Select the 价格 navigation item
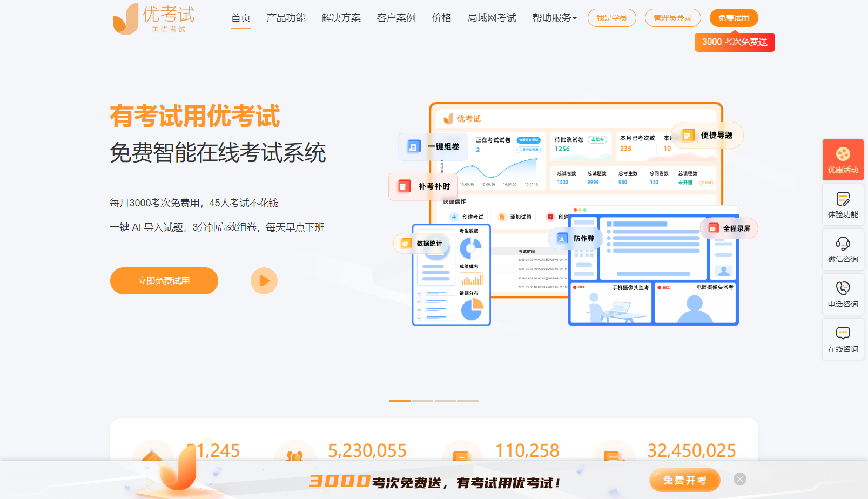Screen dimensions: 868x499 pyautogui.click(x=441, y=18)
